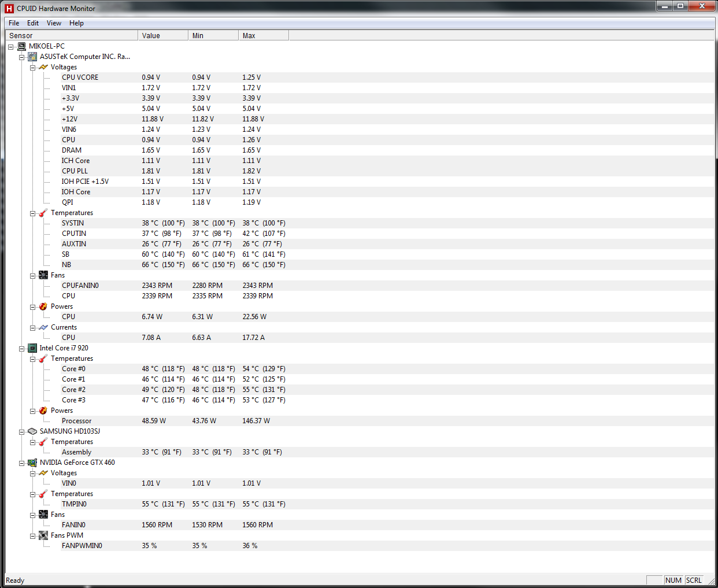Select the Core #2 temperature row
718x588 pixels.
click(73, 390)
